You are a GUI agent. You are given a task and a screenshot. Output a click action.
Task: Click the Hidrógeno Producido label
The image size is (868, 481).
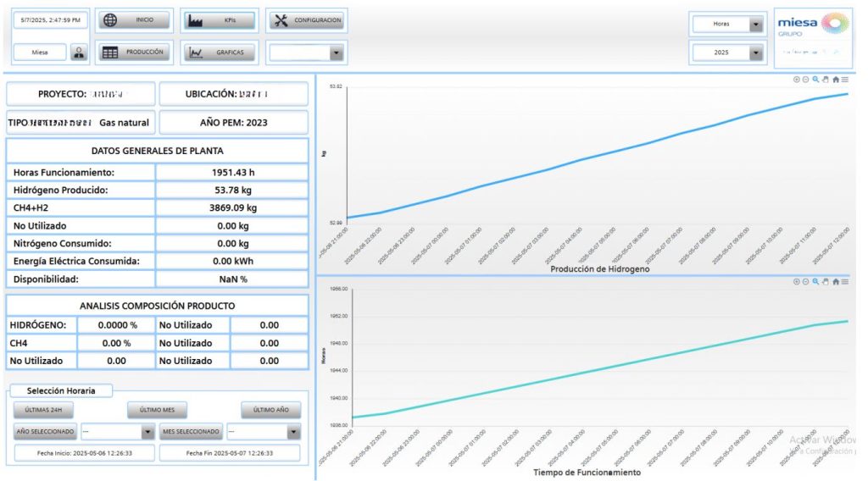60,191
